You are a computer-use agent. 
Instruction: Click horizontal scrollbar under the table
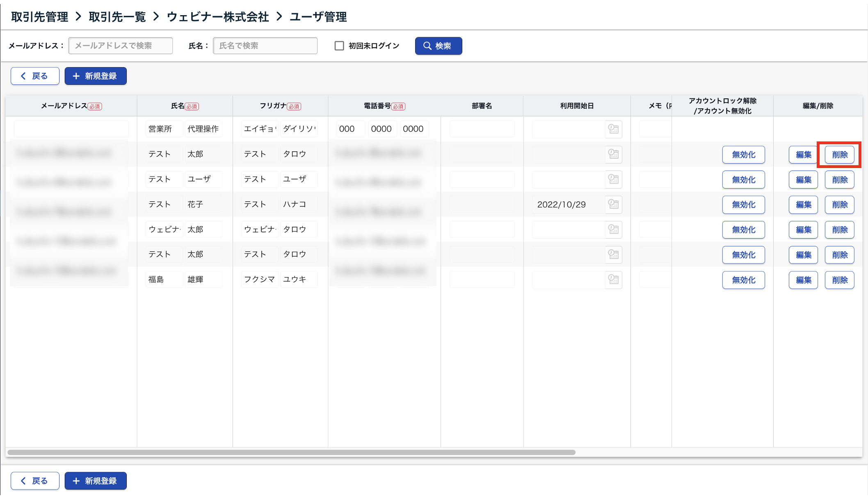pyautogui.click(x=291, y=452)
